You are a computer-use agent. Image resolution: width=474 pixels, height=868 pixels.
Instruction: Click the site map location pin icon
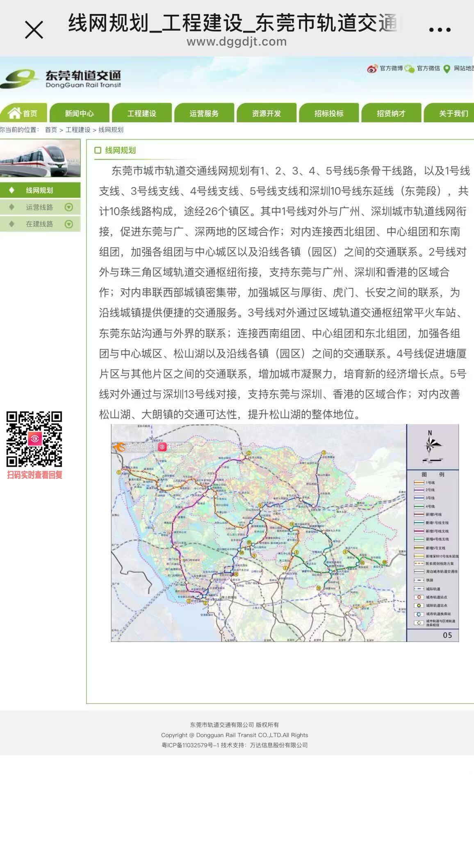click(447, 69)
